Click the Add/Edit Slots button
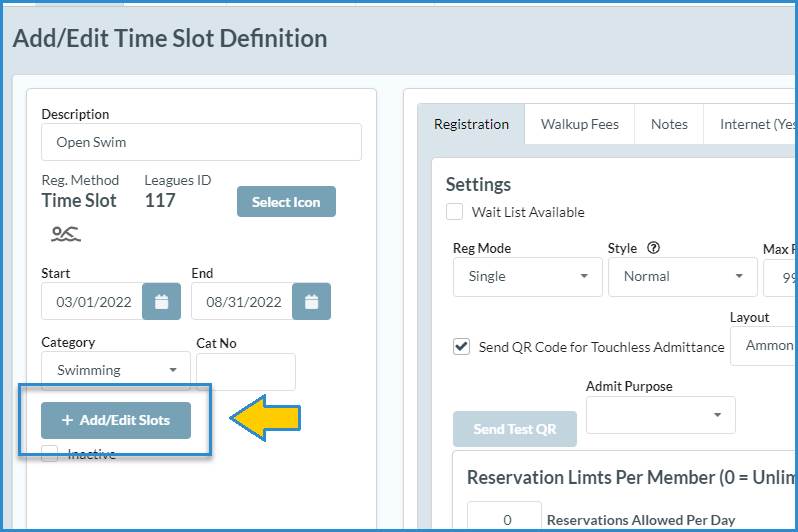 (116, 420)
